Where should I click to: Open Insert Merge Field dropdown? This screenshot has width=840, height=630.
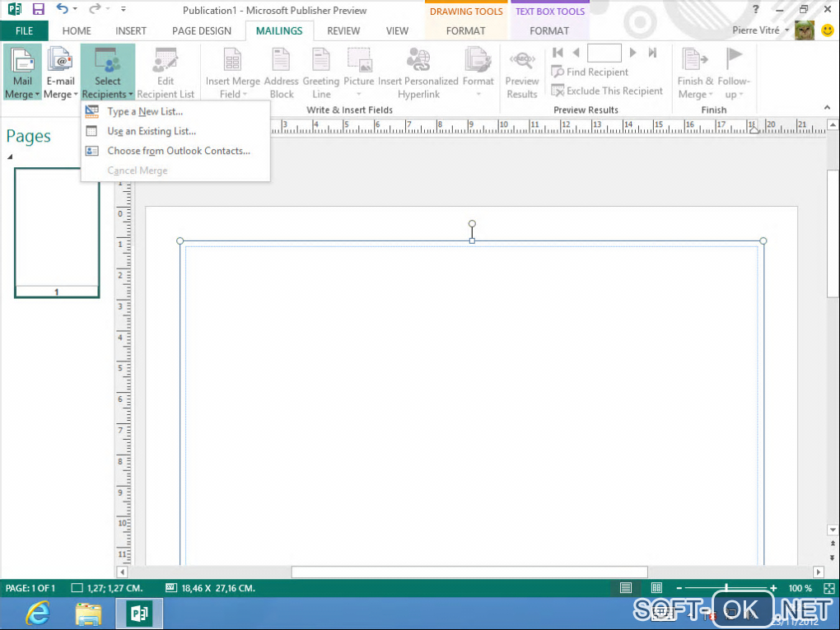232,72
